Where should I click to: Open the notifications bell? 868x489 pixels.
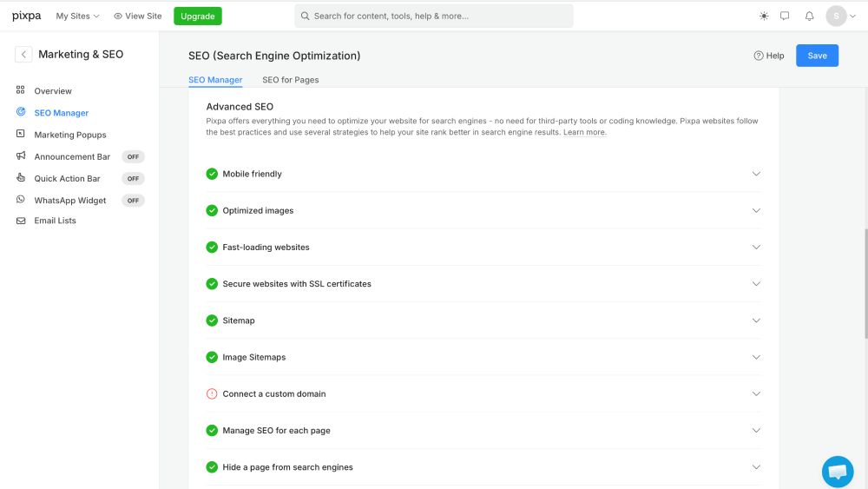click(x=809, y=16)
